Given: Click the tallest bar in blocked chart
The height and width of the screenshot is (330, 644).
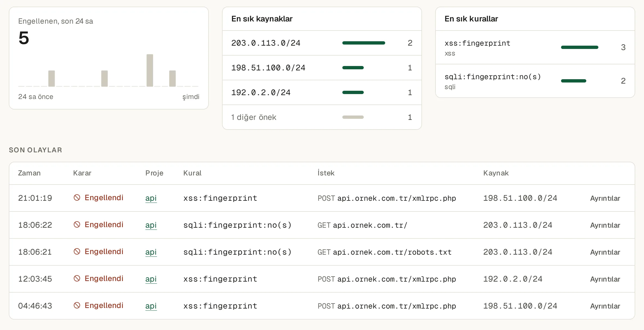Looking at the screenshot, I should [150, 70].
